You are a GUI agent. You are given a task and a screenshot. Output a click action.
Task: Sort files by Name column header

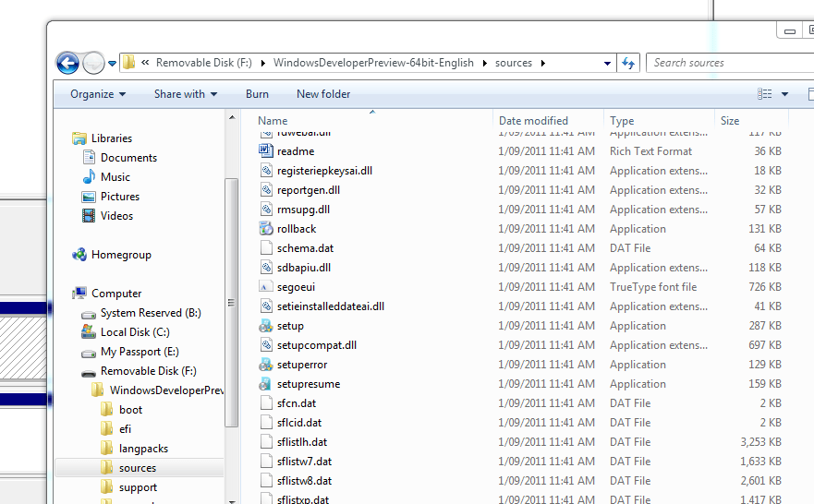tap(273, 121)
